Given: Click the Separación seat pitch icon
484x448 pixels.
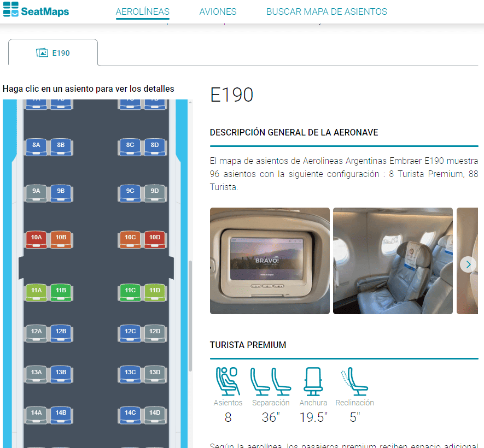Looking at the screenshot, I should (270, 381).
